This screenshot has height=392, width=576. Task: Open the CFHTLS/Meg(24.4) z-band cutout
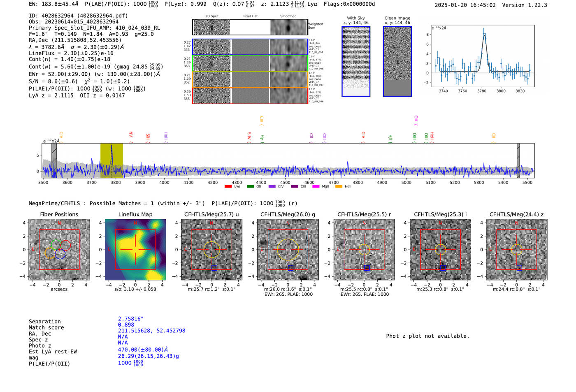517,249
